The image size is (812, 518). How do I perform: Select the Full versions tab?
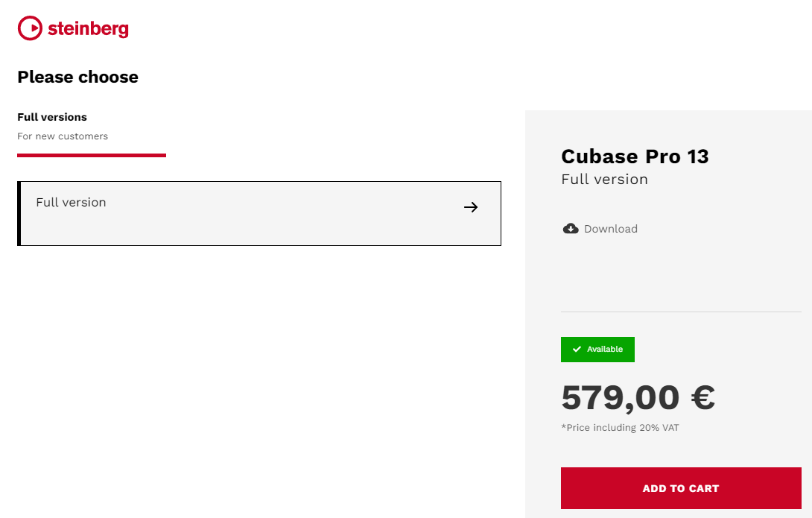click(x=52, y=117)
